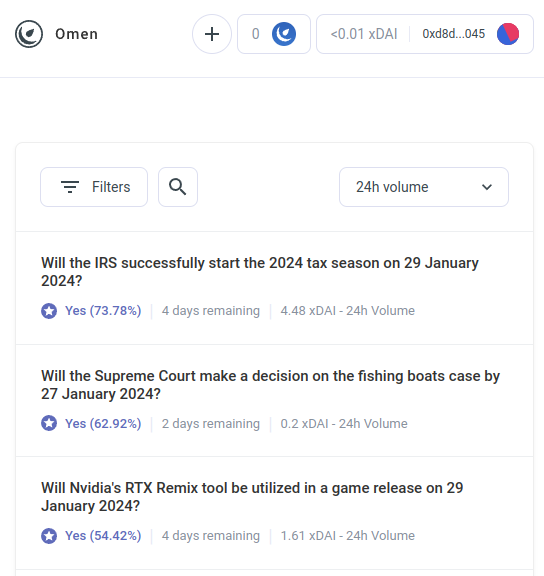This screenshot has width=544, height=576.
Task: Click the Omen logo icon
Action: tap(29, 34)
